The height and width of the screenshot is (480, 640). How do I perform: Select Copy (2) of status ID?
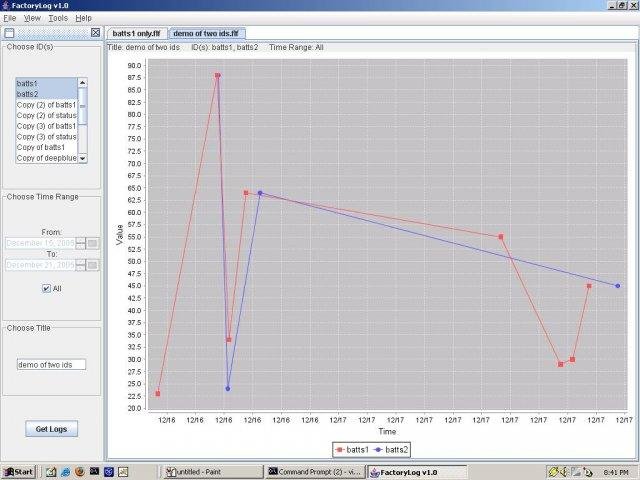click(46, 116)
